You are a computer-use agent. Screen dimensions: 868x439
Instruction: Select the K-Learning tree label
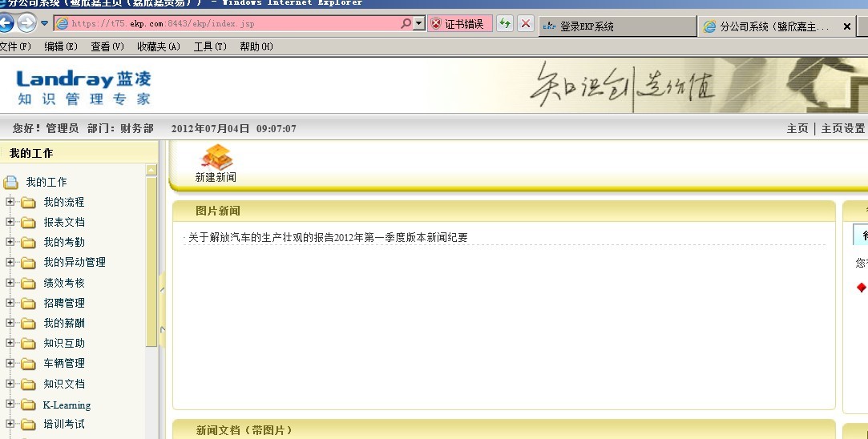point(67,405)
